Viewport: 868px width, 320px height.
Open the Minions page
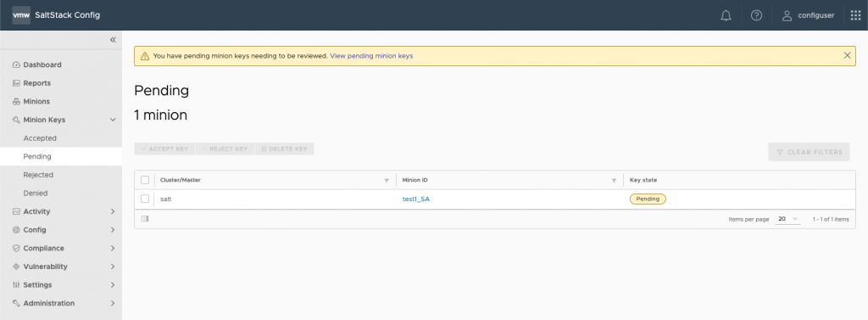[36, 102]
